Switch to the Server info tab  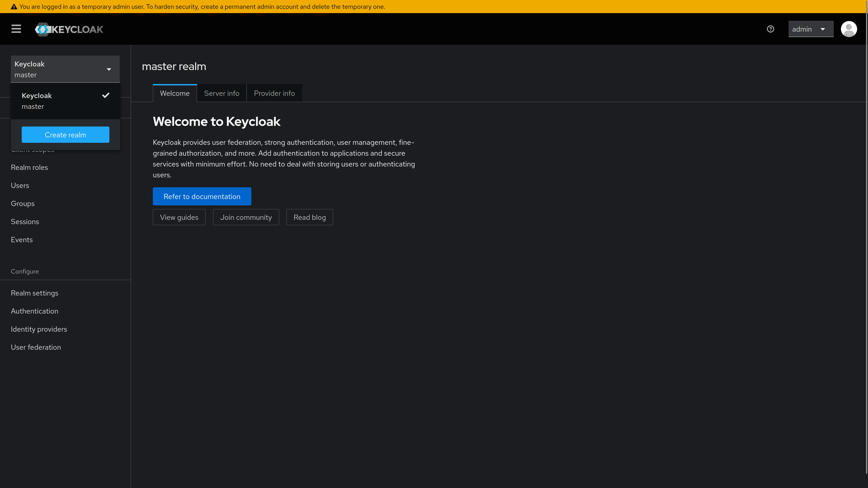pyautogui.click(x=222, y=93)
